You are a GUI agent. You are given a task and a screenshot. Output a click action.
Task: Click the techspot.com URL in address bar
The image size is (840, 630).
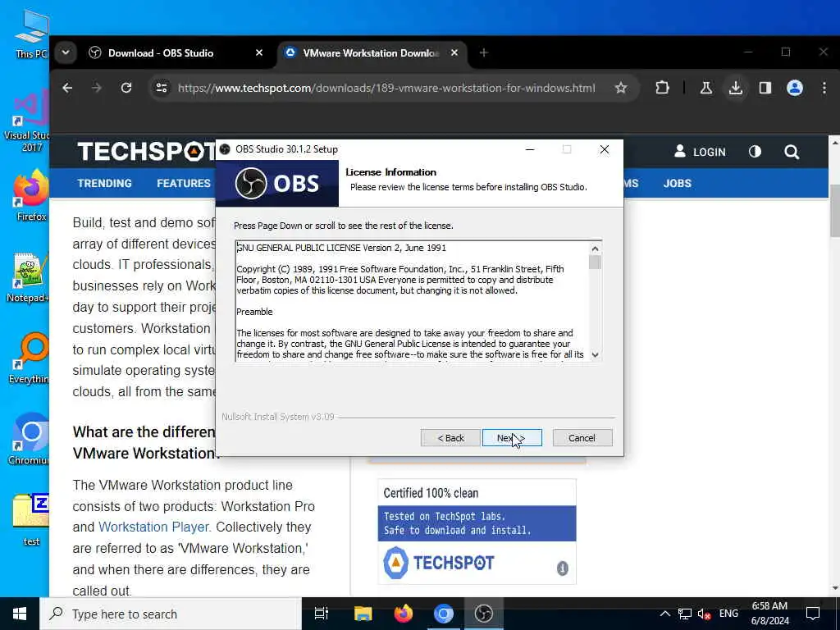click(x=386, y=88)
